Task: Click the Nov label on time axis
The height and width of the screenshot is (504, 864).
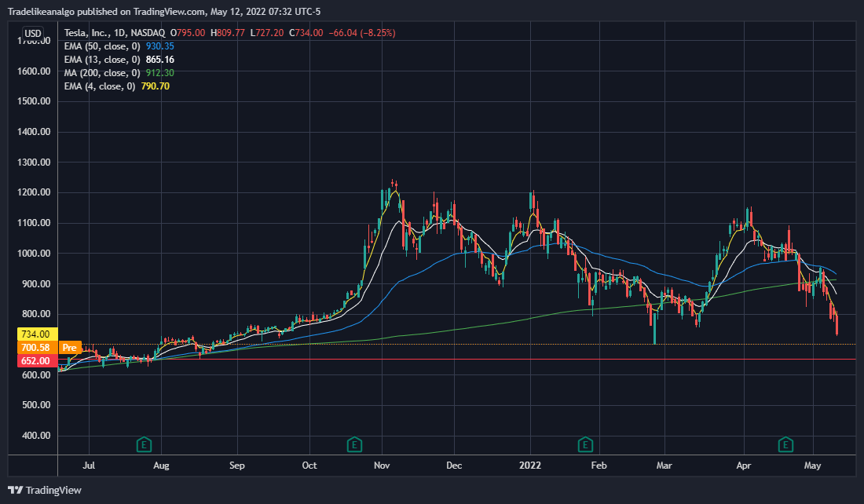Action: pos(382,466)
